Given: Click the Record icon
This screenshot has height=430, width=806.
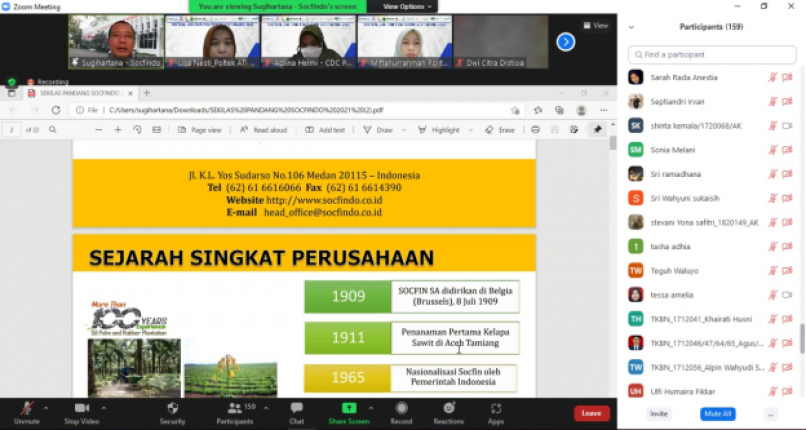Looking at the screenshot, I should click(x=401, y=408).
